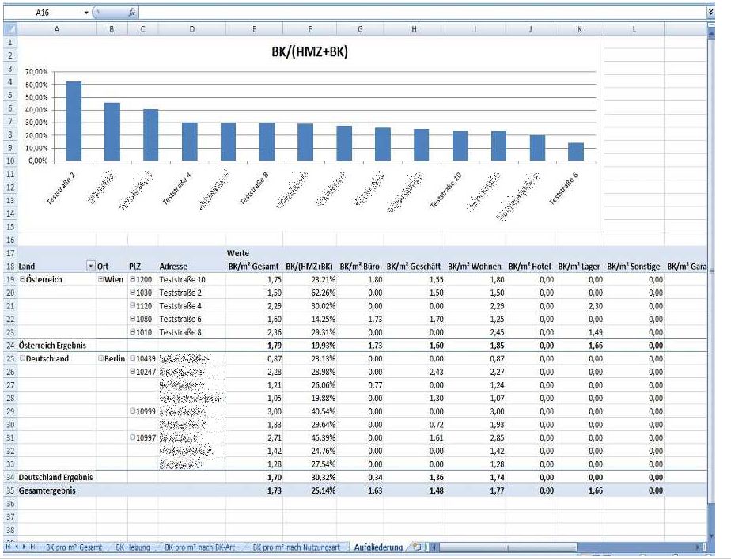Open the BK pro m² nach Nutzungsart sheet
This screenshot has width=731, height=560.
[297, 547]
